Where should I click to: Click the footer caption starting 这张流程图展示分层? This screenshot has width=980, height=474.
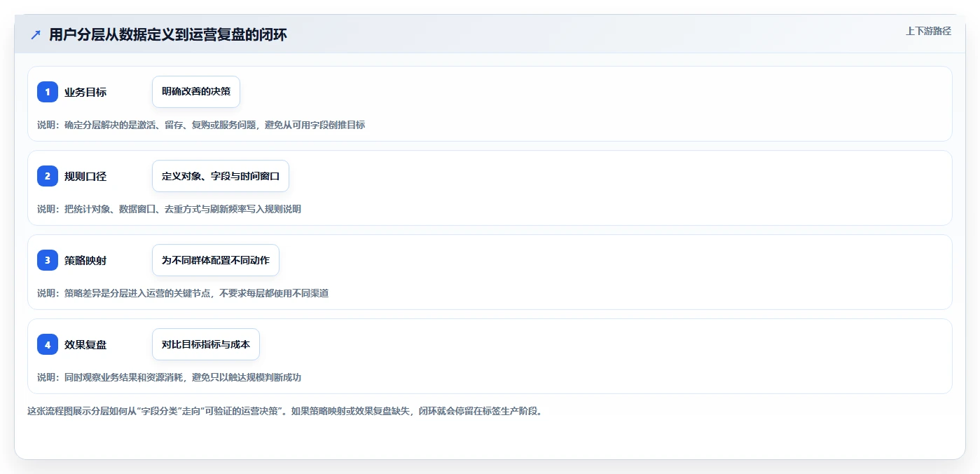point(285,411)
